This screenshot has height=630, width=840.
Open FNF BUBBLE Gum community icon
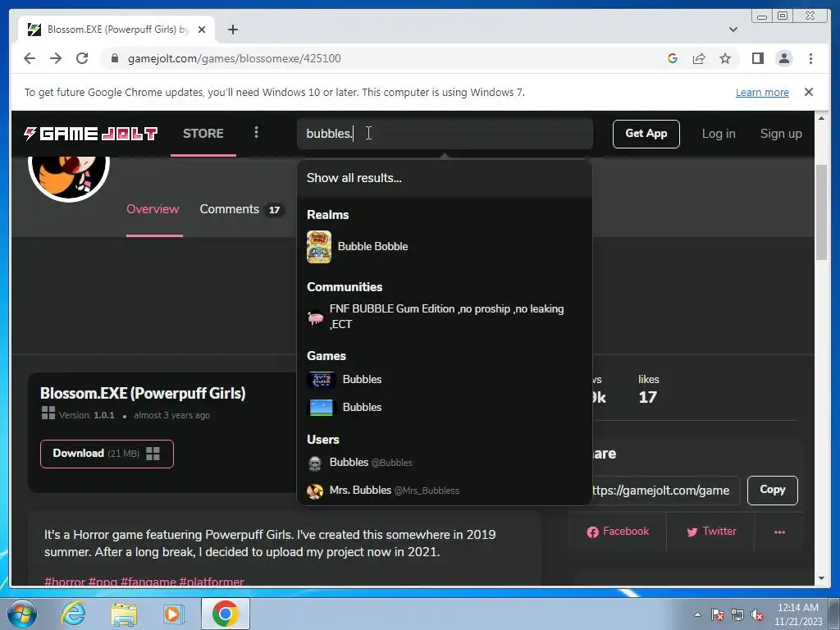(x=315, y=317)
